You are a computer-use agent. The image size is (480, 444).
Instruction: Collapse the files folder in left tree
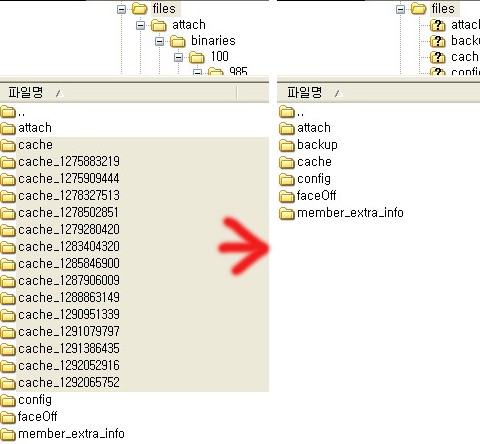pos(122,9)
